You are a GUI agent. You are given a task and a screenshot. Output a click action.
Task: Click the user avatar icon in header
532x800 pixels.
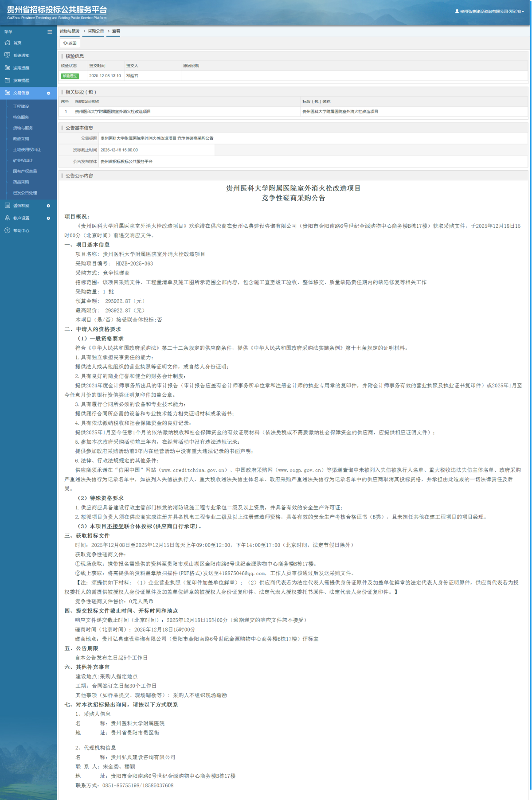pyautogui.click(x=457, y=12)
